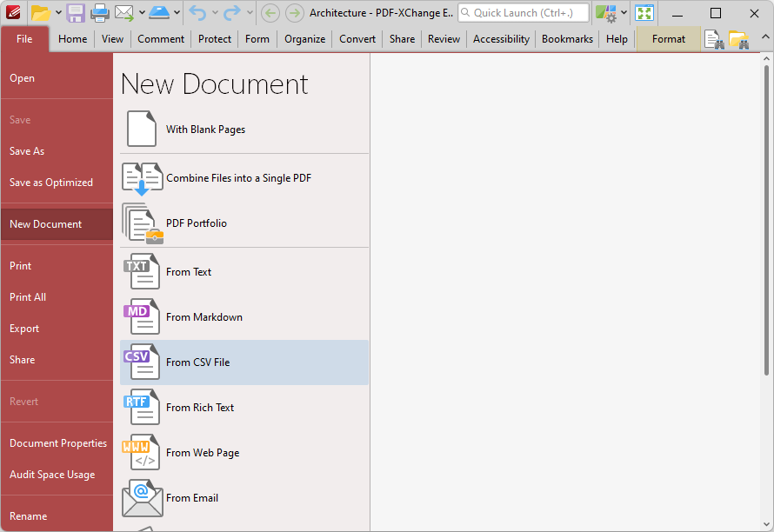This screenshot has height=532, width=774.
Task: Click the scanner icon in quick toolbar
Action: 158,13
